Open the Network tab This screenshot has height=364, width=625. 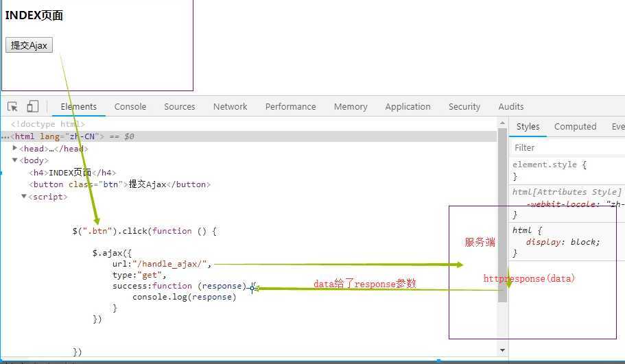[230, 107]
